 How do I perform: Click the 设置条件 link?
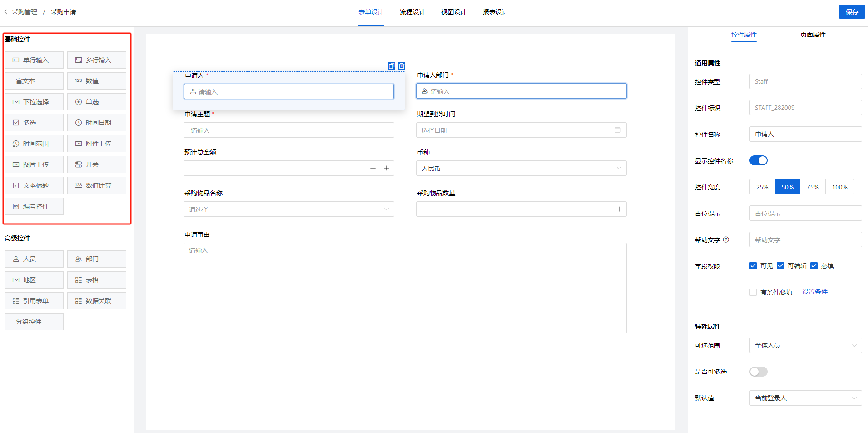pos(815,292)
